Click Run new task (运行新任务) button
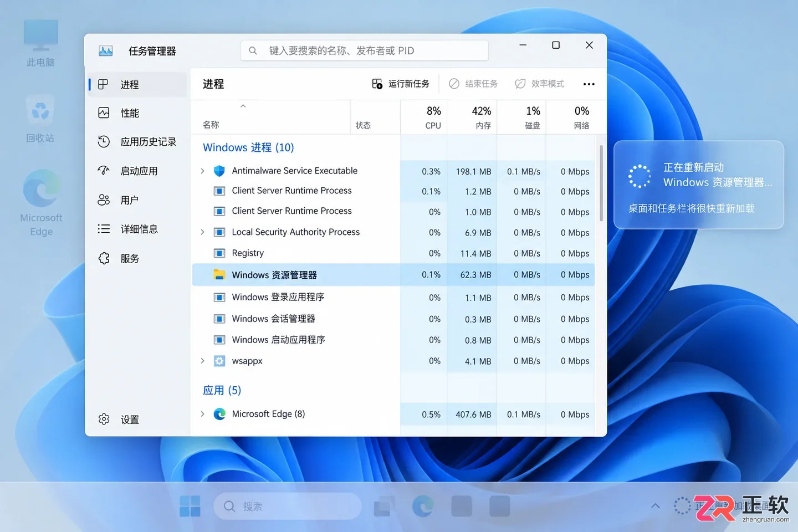The height and width of the screenshot is (532, 798). [x=401, y=84]
